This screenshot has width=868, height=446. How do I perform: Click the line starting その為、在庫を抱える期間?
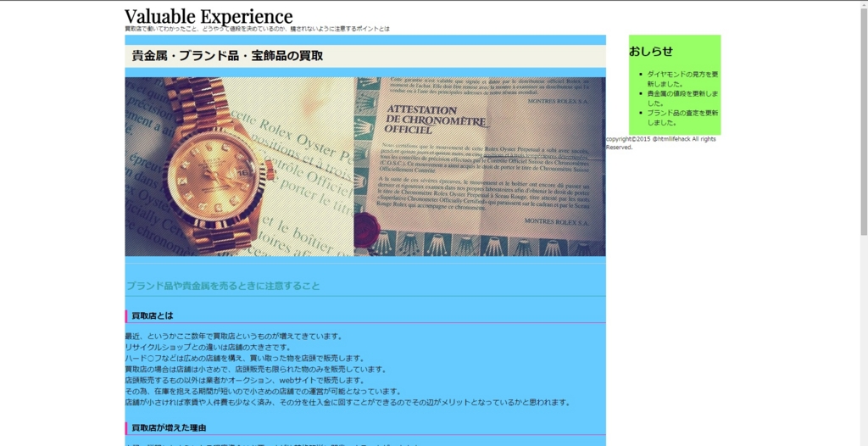[264, 392]
